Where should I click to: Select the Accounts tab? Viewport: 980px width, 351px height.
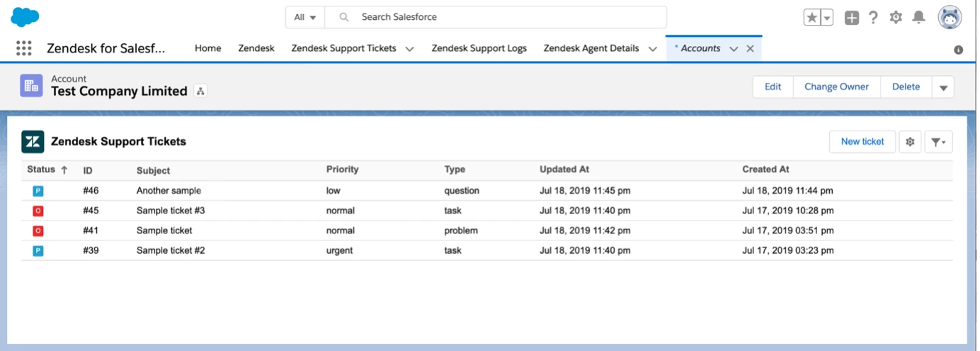click(700, 48)
